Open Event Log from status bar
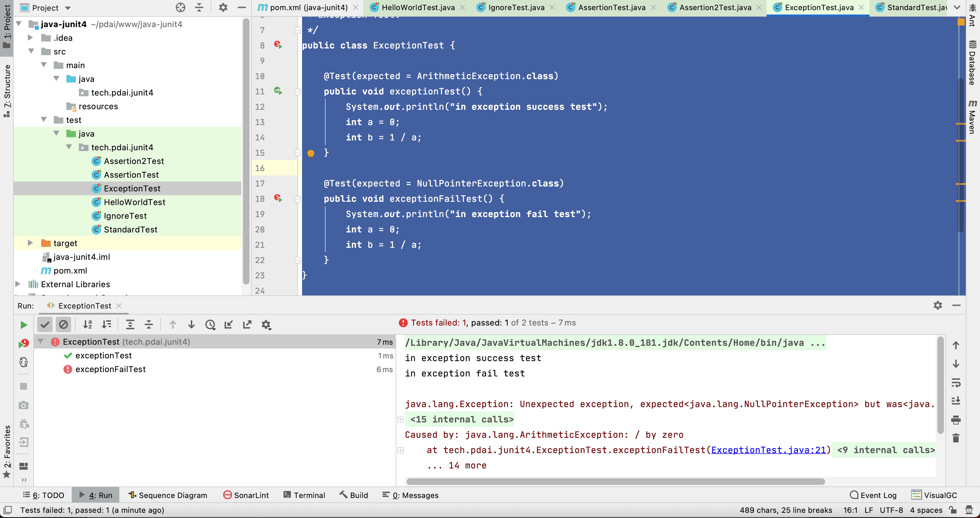The height and width of the screenshot is (518, 980). (873, 495)
